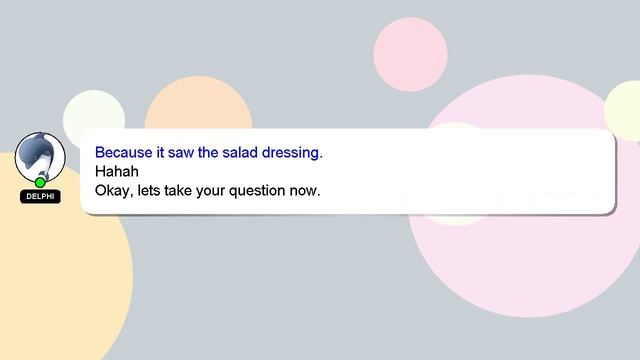Click the peach orange circle behind bubble
The height and width of the screenshot is (360, 640).
click(198, 102)
